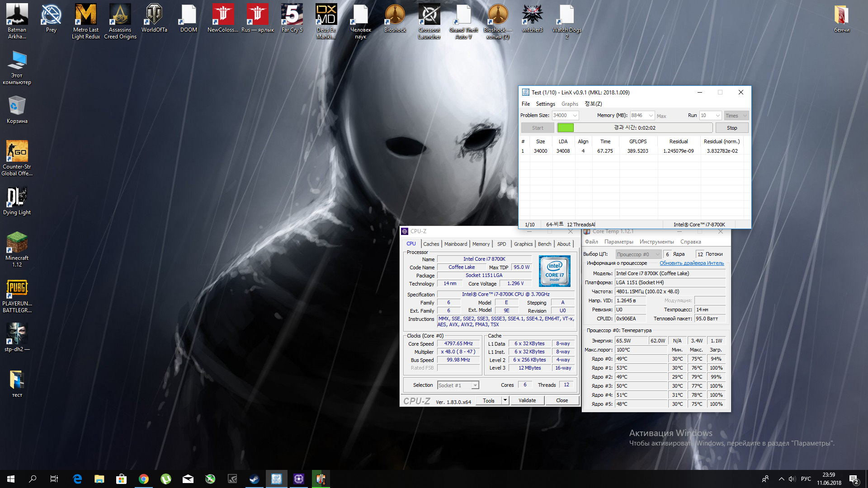The width and height of the screenshot is (868, 488).
Task: Open Google Chrome from the taskbar
Action: tap(144, 479)
